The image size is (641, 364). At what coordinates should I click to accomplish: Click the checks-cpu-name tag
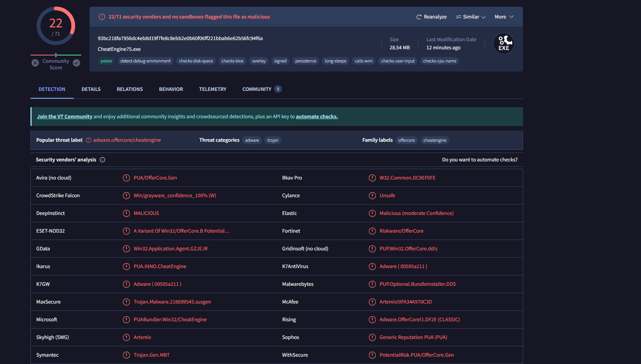(439, 61)
